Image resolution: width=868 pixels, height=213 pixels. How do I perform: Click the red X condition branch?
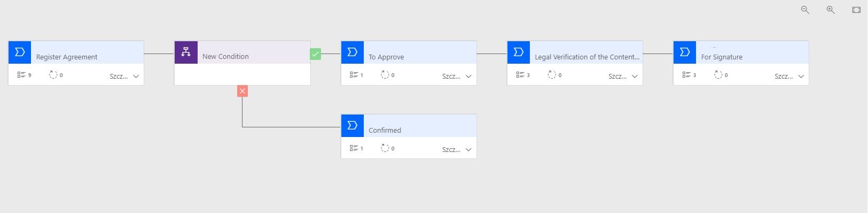click(x=243, y=91)
